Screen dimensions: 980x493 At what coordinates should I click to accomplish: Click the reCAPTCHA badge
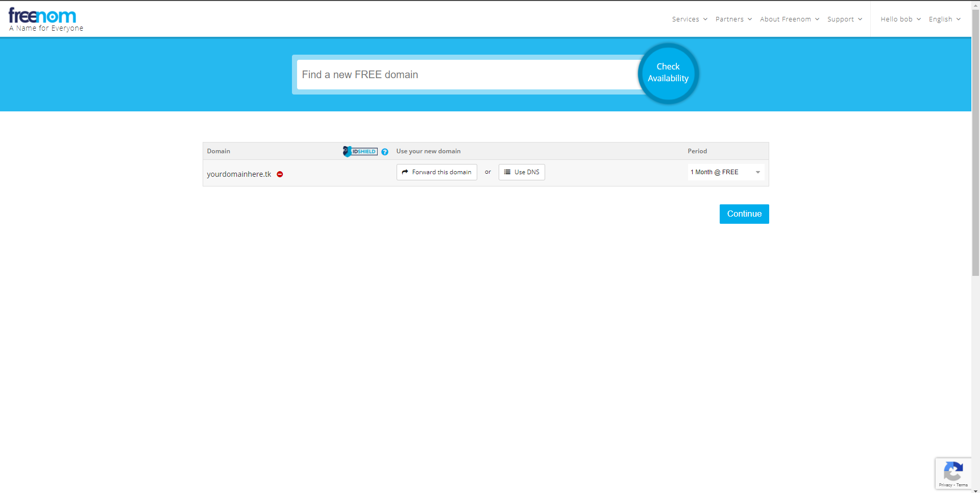(952, 474)
